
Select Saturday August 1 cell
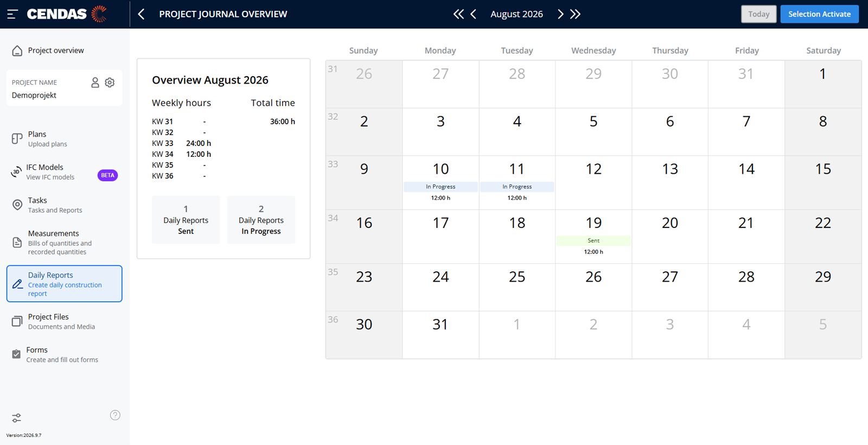point(823,84)
